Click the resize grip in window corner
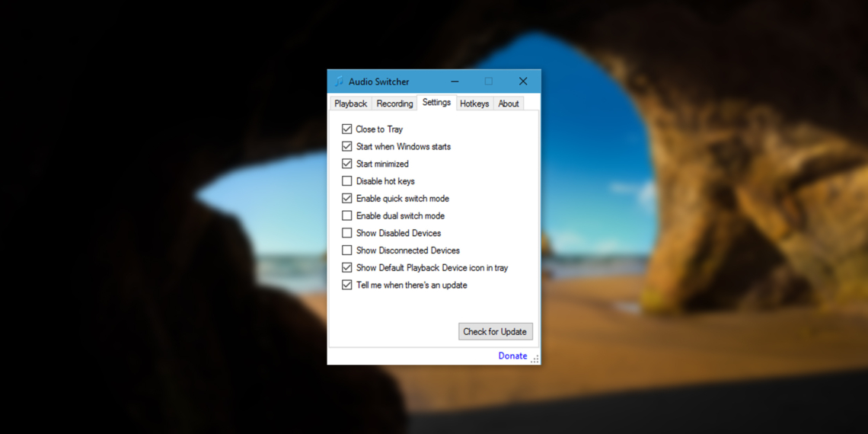Viewport: 868px width, 434px height. (x=535, y=359)
